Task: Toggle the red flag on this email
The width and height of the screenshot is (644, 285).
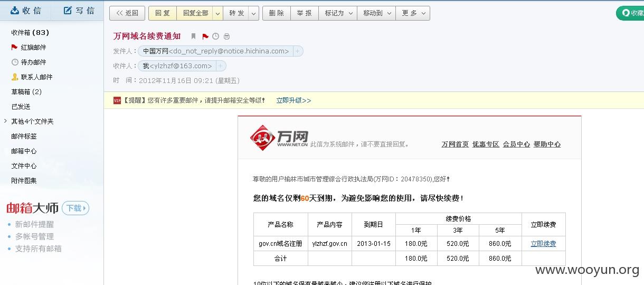Action: (205, 36)
